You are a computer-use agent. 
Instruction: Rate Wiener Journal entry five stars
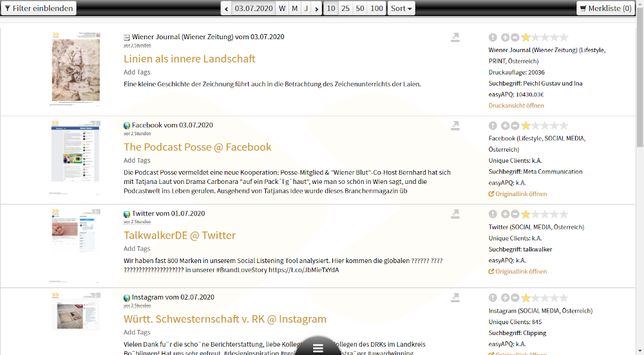(564, 37)
